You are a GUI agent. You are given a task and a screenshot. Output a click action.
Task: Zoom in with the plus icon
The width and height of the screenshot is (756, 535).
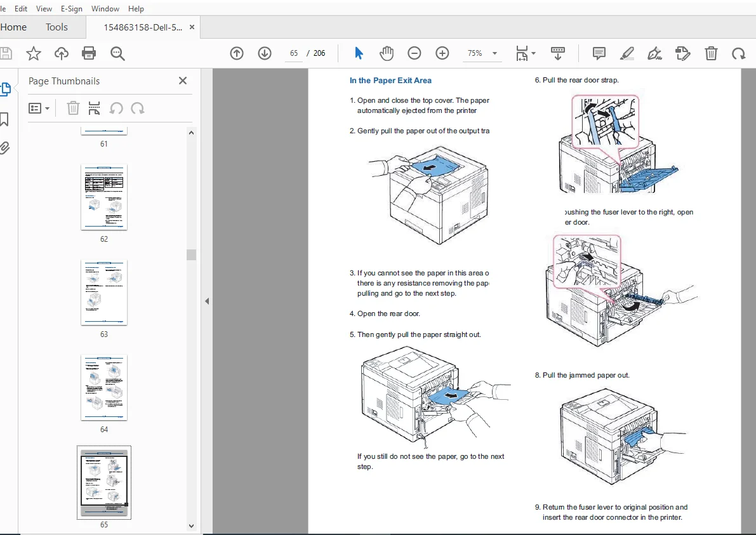coord(442,53)
